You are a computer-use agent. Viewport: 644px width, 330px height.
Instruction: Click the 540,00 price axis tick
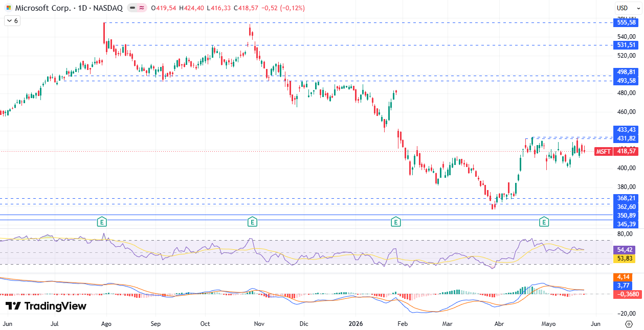pos(626,37)
